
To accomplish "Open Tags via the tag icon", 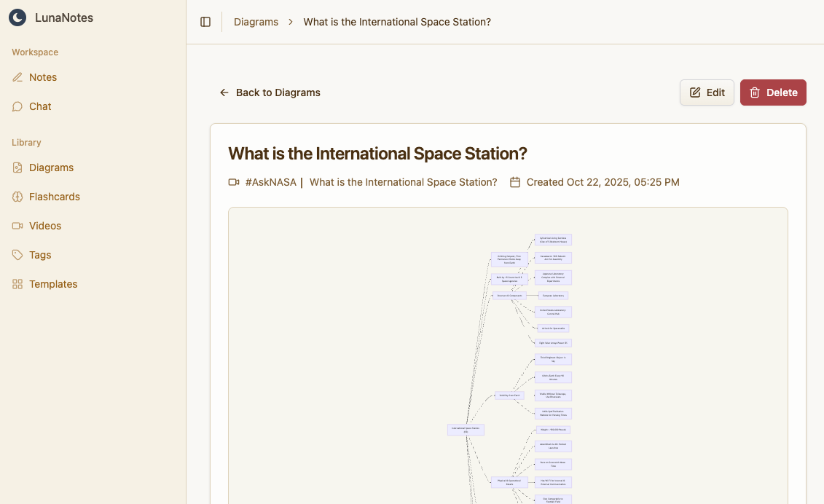I will (x=17, y=255).
